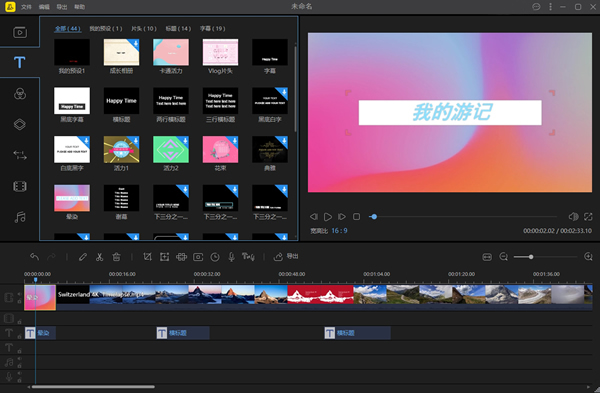This screenshot has height=393, width=600.
Task: Toggle the lock on the first text track
Action: 19,336
